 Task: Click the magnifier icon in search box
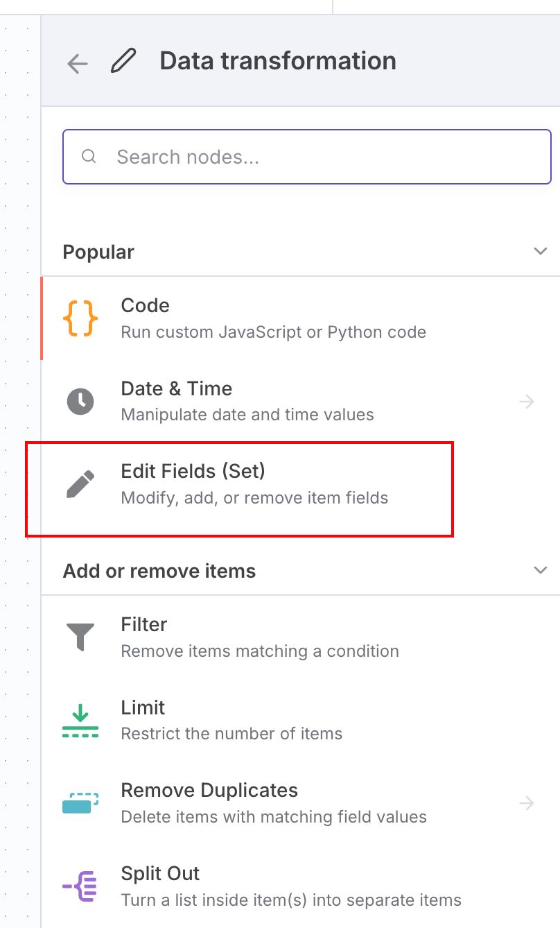coord(89,157)
